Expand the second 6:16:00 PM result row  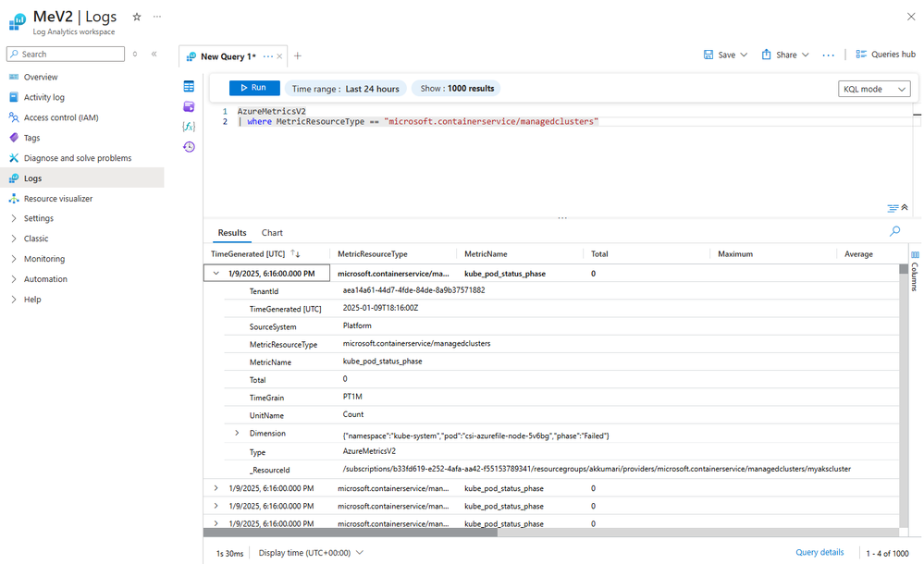[216, 488]
